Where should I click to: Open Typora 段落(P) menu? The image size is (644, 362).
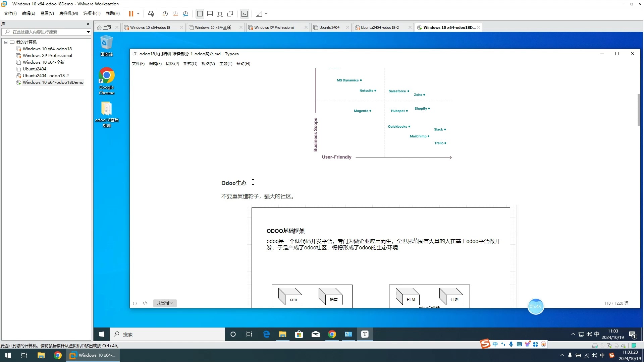tap(172, 64)
